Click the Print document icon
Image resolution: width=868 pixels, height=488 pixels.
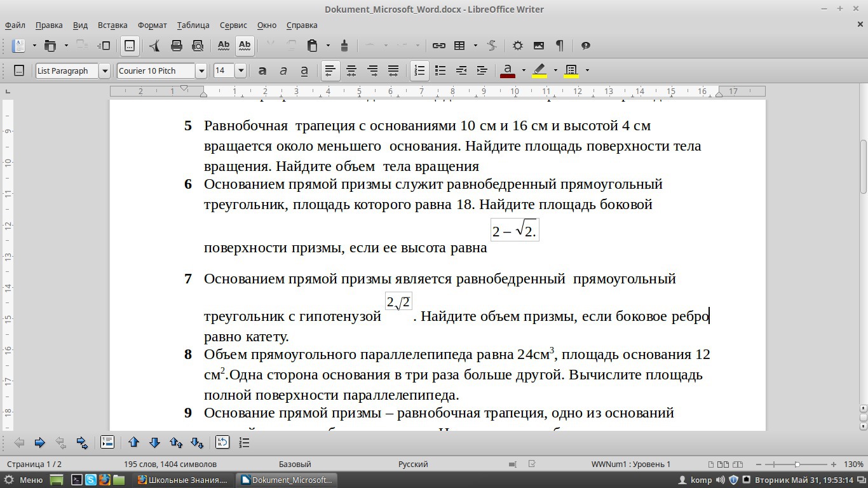(177, 46)
